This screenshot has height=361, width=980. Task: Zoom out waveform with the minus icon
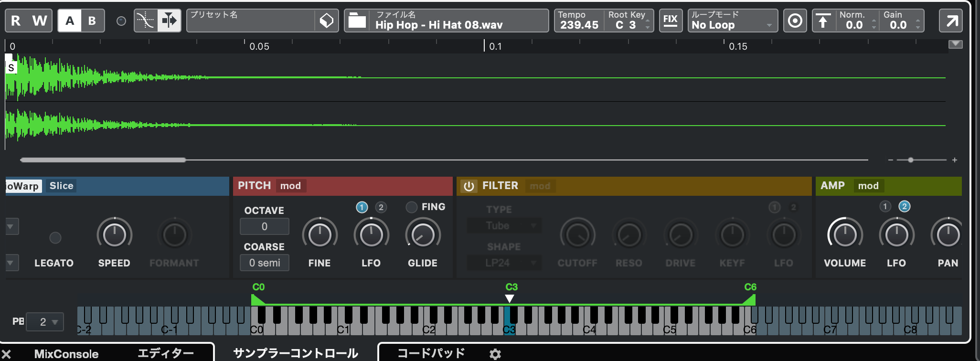tap(890, 160)
